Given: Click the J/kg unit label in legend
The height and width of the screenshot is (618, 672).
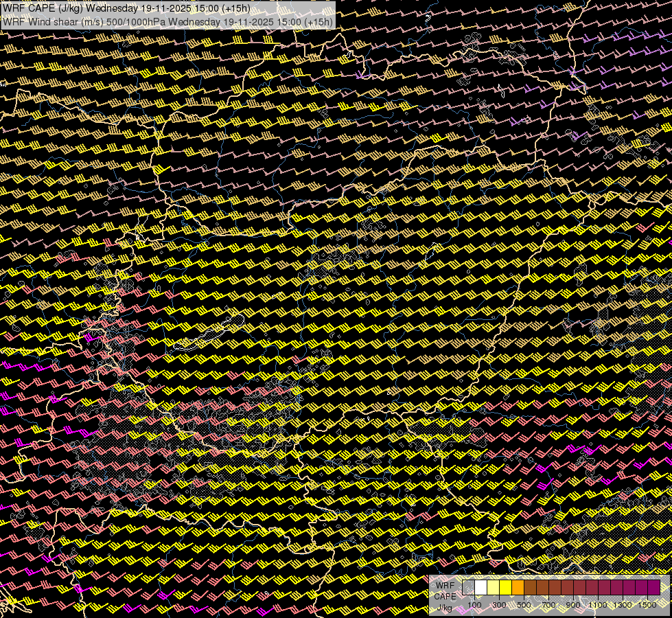Looking at the screenshot, I should [x=445, y=608].
